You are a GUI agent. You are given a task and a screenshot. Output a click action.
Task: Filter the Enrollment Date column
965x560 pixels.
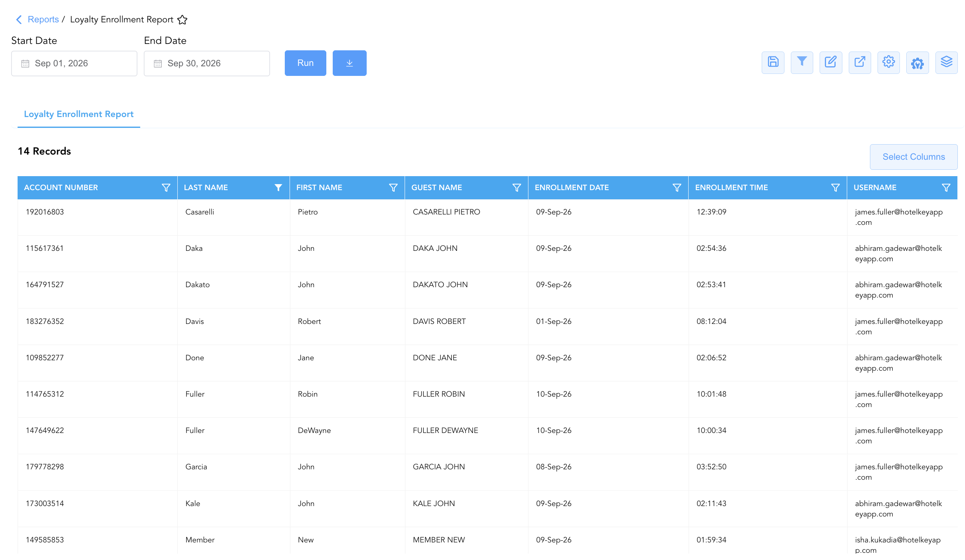677,188
